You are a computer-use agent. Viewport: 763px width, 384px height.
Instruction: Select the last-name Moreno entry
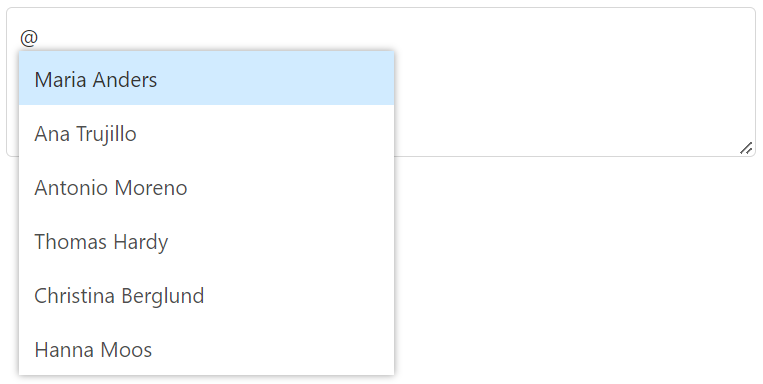206,186
